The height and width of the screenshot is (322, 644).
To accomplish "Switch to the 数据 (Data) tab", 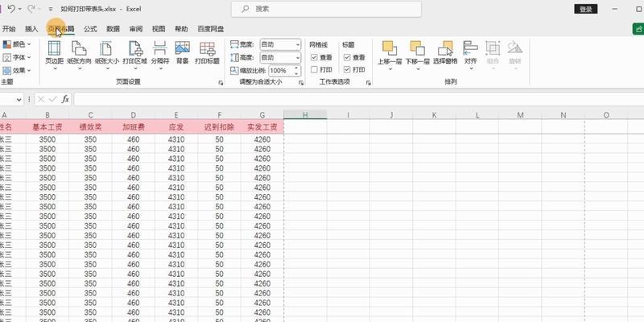I will (x=113, y=29).
